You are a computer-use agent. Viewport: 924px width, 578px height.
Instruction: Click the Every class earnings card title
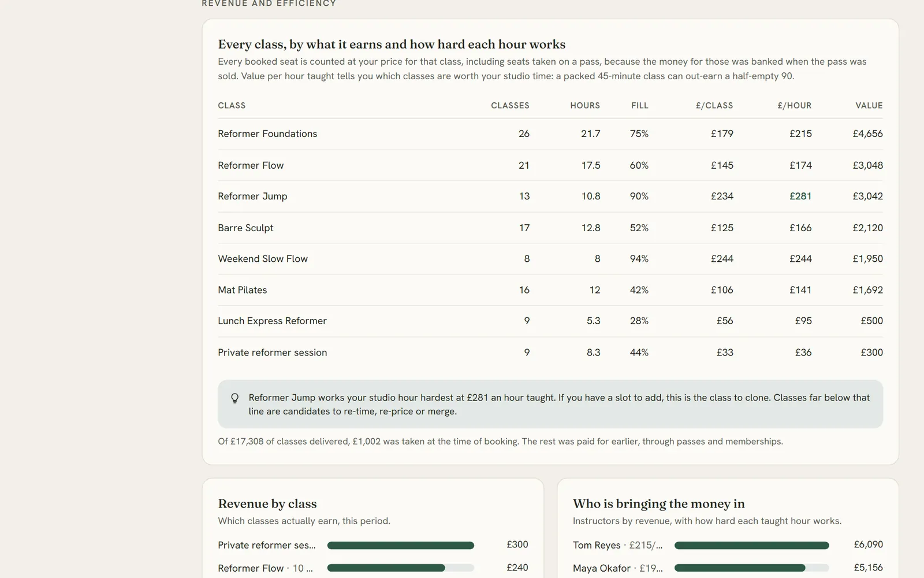(x=392, y=45)
